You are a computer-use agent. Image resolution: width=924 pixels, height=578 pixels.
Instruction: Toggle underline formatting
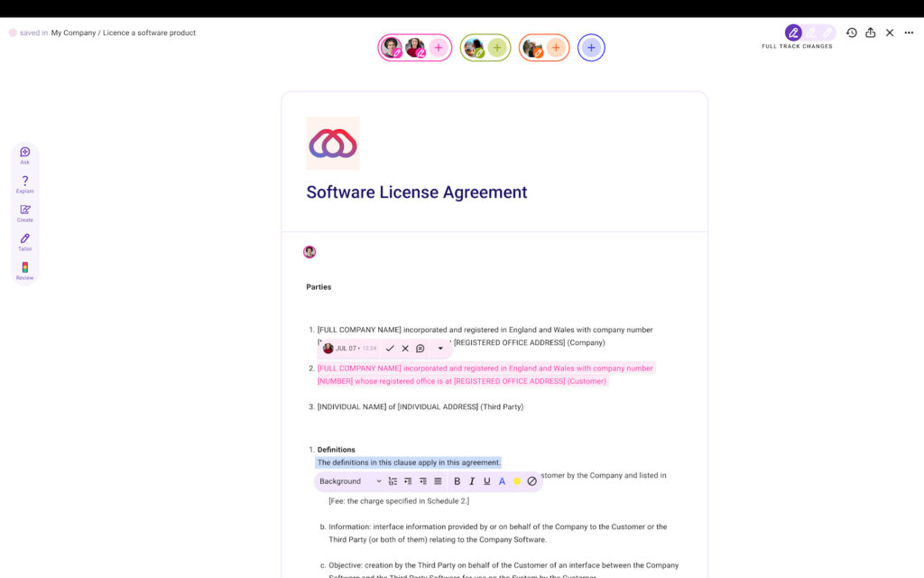click(x=486, y=481)
